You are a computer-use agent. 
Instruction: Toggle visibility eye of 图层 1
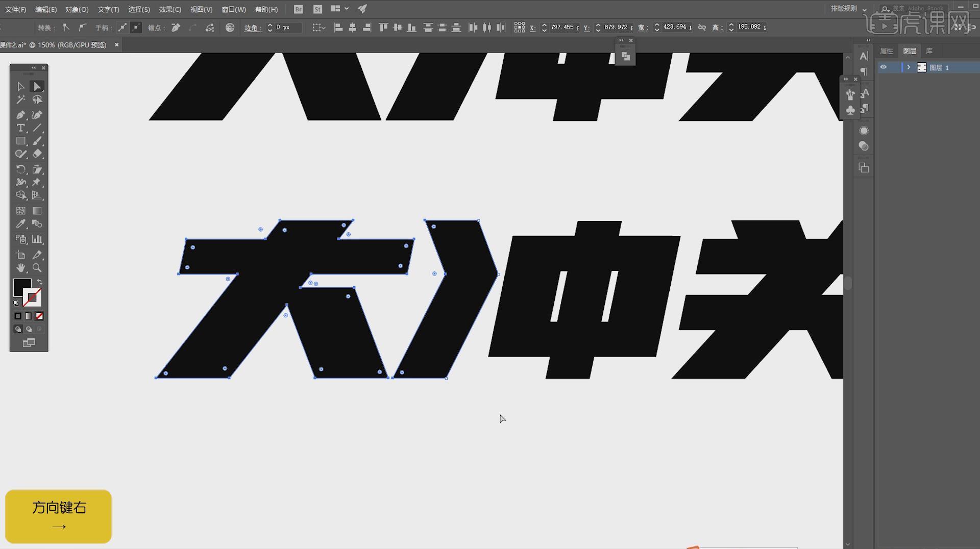point(883,67)
